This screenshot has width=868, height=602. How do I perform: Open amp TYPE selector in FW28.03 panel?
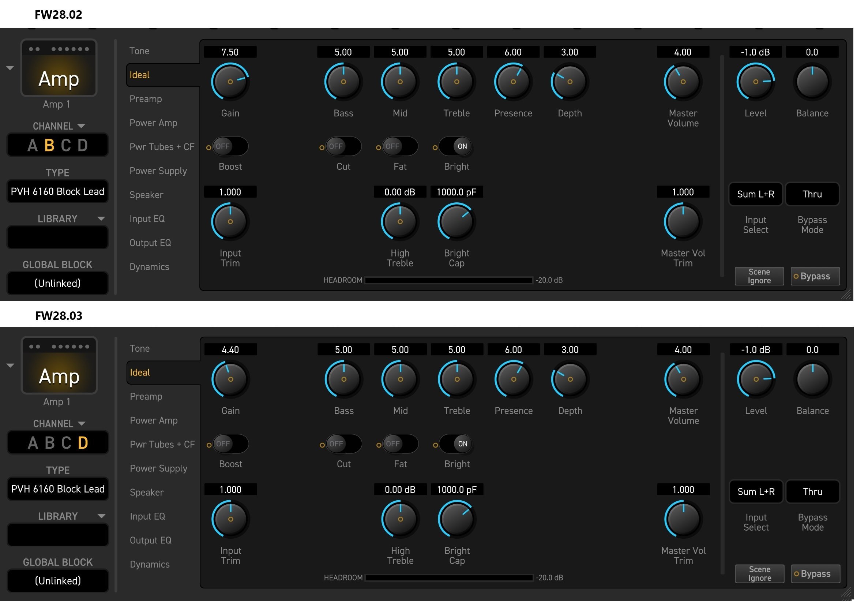click(x=58, y=489)
